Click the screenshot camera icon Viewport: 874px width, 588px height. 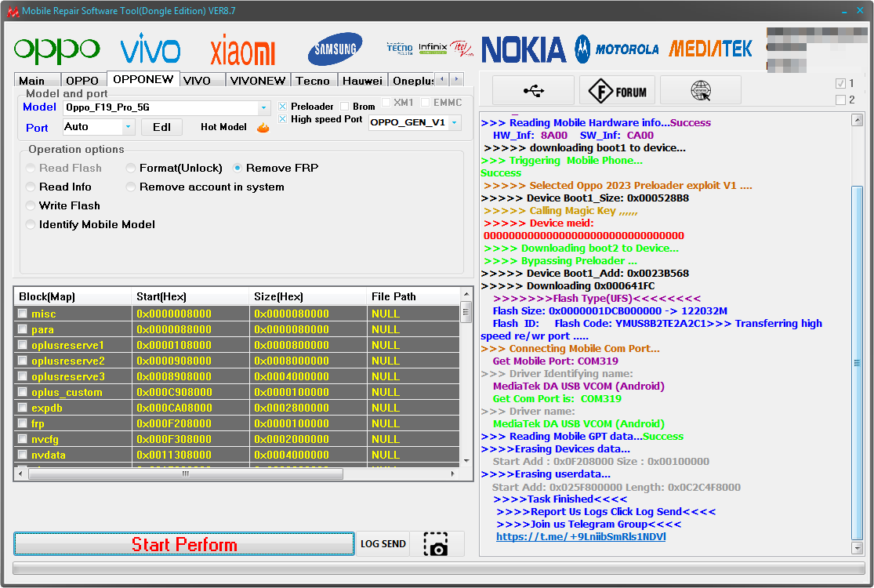[x=436, y=544]
